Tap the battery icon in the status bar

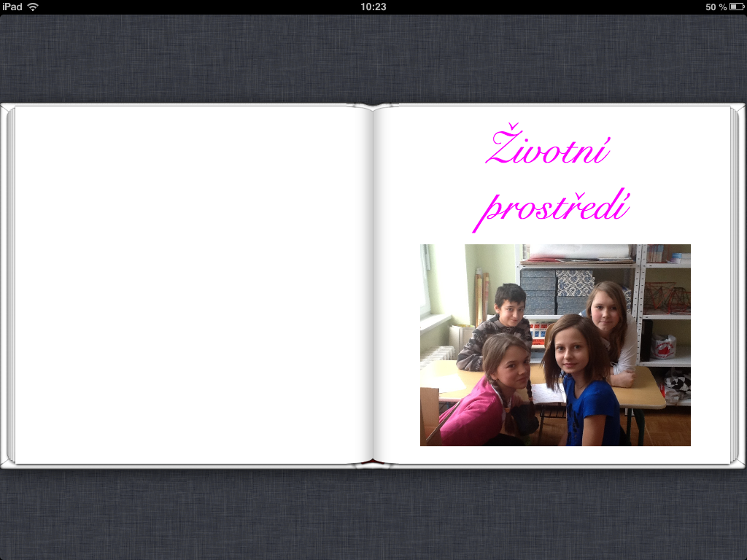737,7
